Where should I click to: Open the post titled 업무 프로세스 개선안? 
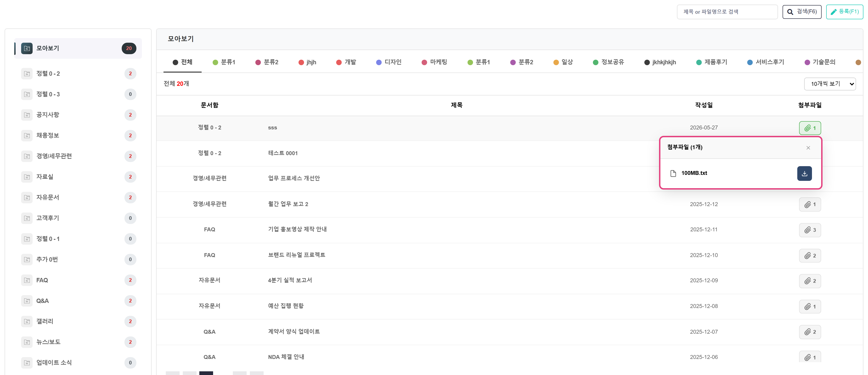coord(294,178)
